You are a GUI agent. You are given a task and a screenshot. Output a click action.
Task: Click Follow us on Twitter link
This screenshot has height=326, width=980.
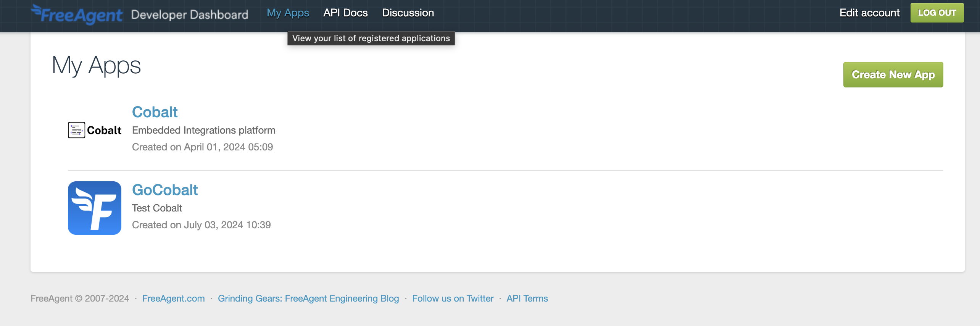[453, 299]
